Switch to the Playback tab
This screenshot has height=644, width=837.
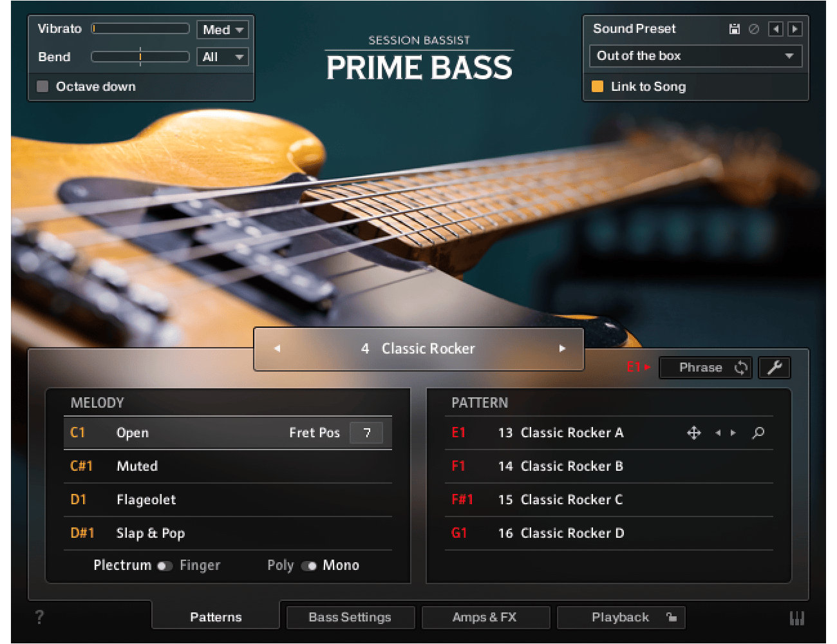621,617
